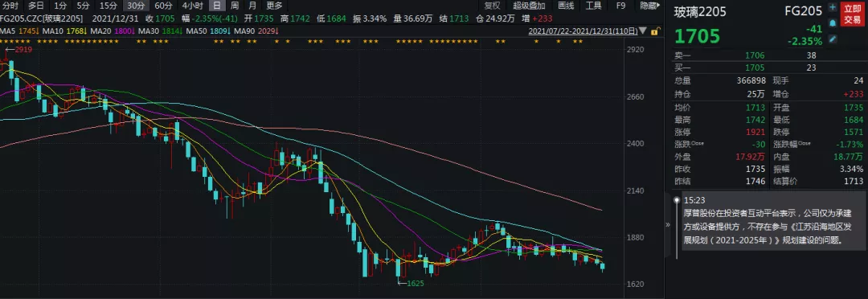Click the MA5 1745 indicator label
The height and width of the screenshot is (299, 868).
(19, 31)
